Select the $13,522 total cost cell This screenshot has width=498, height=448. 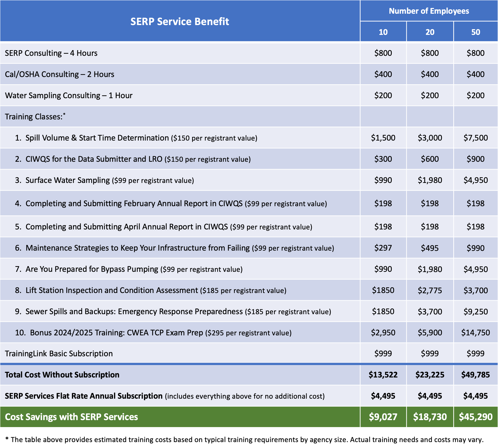point(383,375)
